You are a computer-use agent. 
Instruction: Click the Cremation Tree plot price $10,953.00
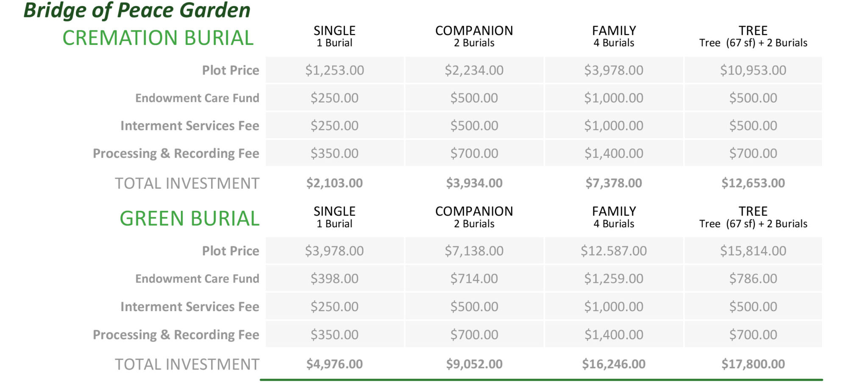[x=753, y=70]
